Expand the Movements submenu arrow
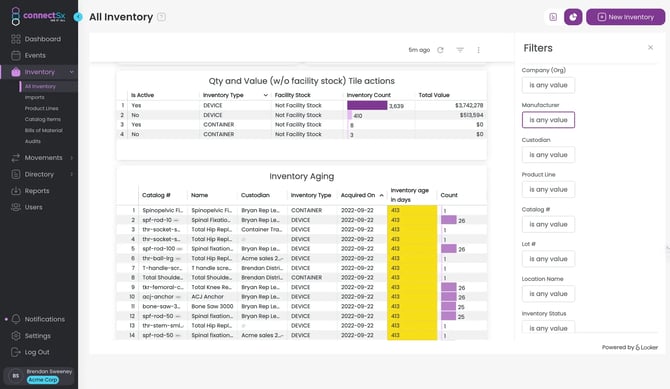 (x=71, y=158)
